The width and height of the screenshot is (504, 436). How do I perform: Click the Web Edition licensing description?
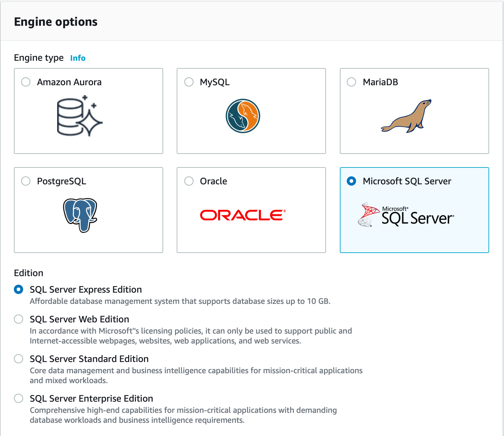(x=191, y=336)
